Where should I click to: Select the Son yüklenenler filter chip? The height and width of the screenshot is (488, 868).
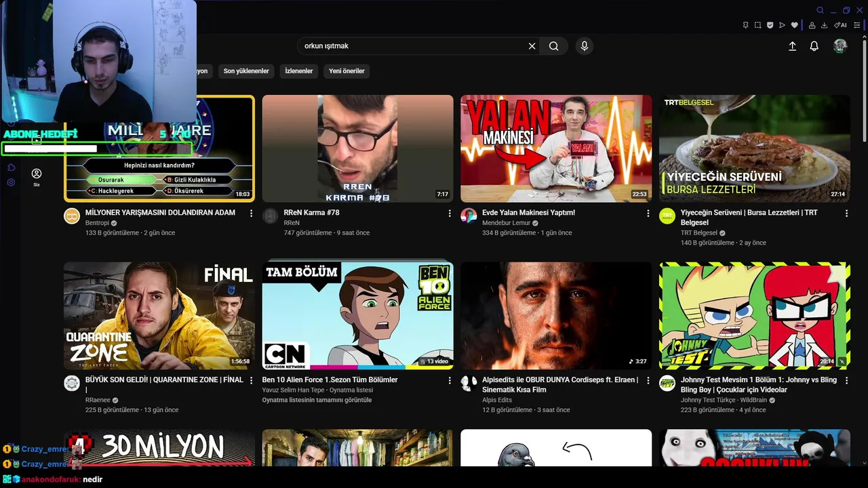[x=246, y=71]
